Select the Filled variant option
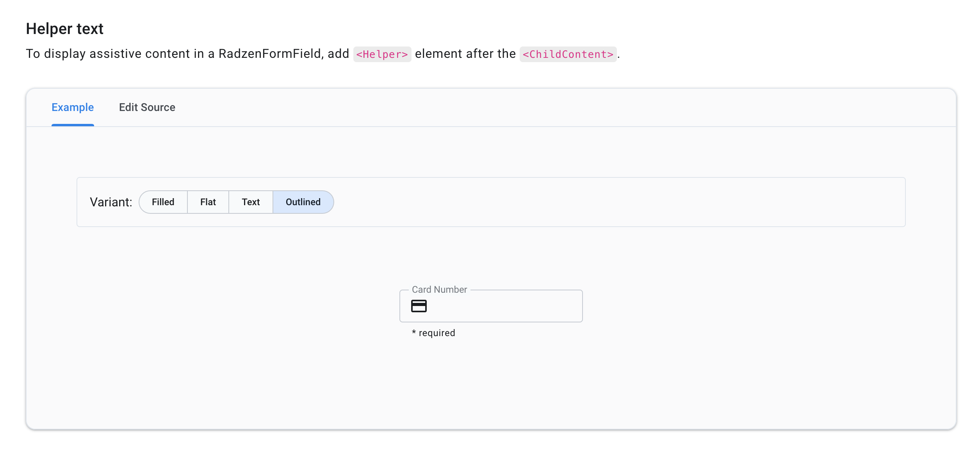The width and height of the screenshot is (980, 451). pos(163,202)
